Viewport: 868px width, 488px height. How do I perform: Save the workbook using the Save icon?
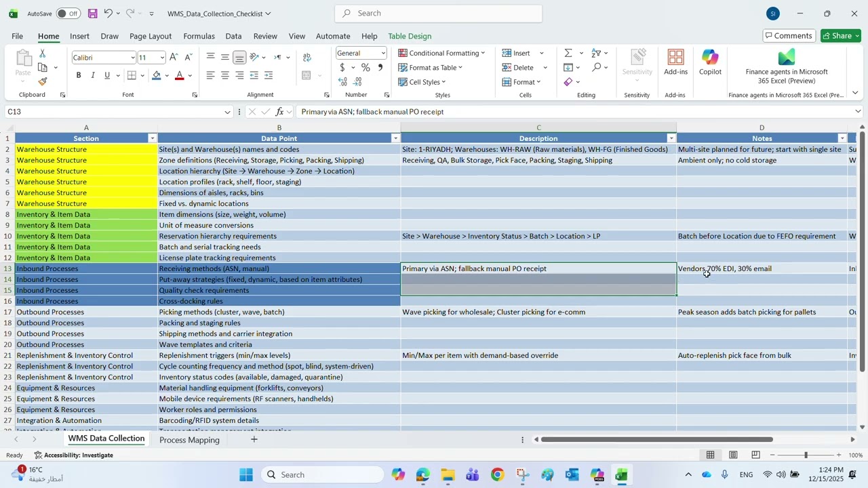coord(93,14)
